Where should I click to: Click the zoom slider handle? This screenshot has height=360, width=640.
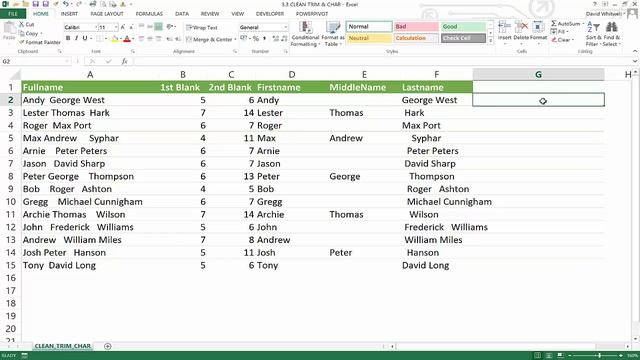[x=599, y=356]
